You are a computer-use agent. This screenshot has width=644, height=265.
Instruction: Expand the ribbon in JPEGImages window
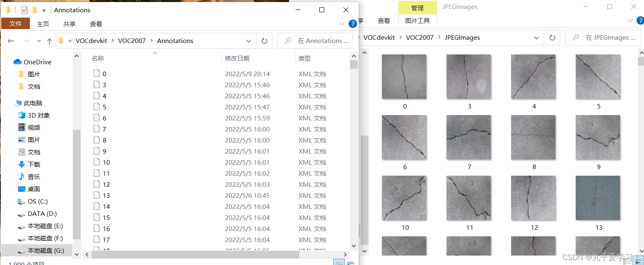click(630, 20)
